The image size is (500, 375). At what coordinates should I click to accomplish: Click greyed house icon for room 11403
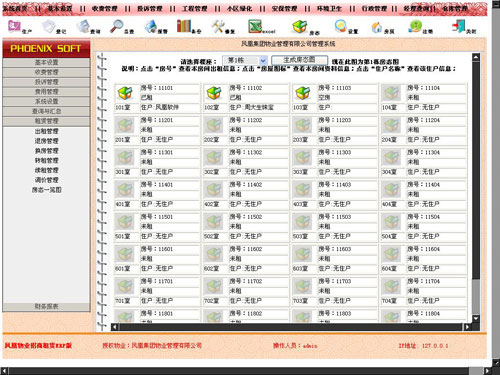coord(303,190)
